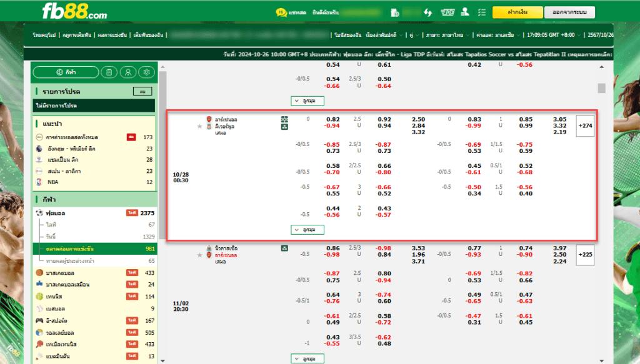This screenshot has height=364, width=640.
Task: Open the เรียงลำดับปกติ sorting dropdown
Action: click(x=384, y=35)
